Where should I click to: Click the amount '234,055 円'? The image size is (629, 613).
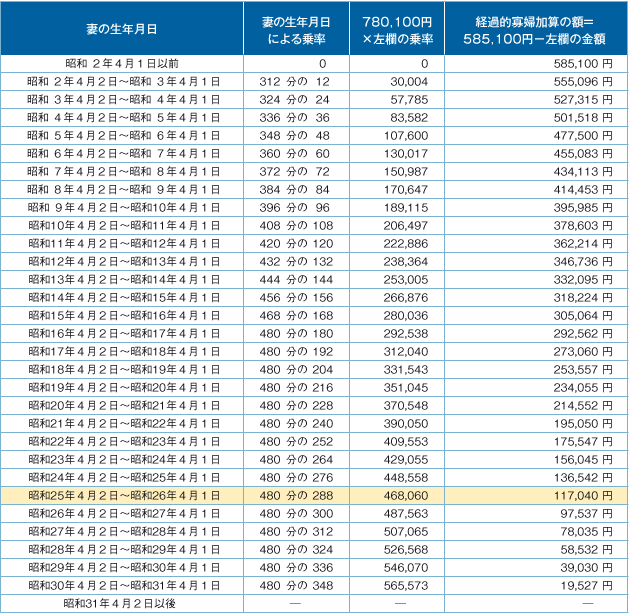tap(583, 388)
